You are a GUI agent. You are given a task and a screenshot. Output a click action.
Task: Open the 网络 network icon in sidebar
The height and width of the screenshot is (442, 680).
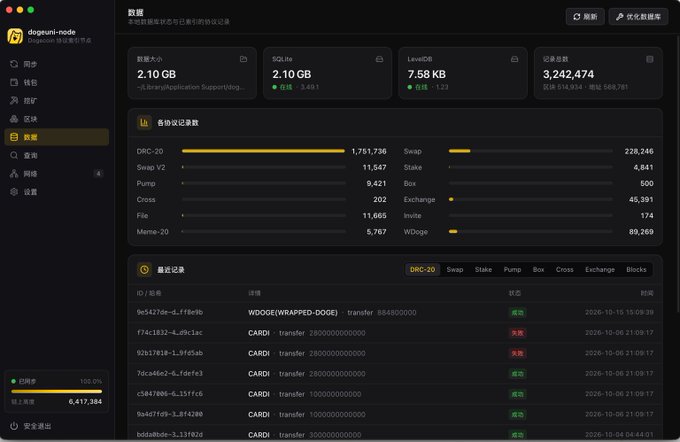[14, 174]
